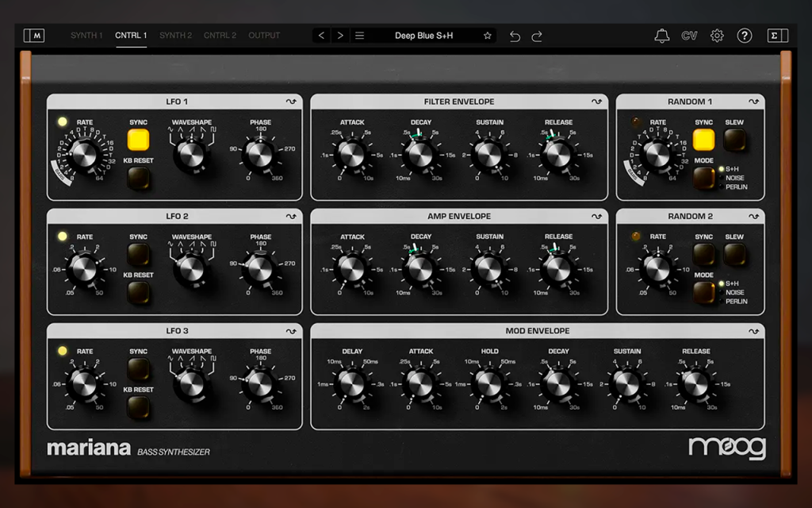Load the next preset arrow
The width and height of the screenshot is (812, 508).
[340, 35]
